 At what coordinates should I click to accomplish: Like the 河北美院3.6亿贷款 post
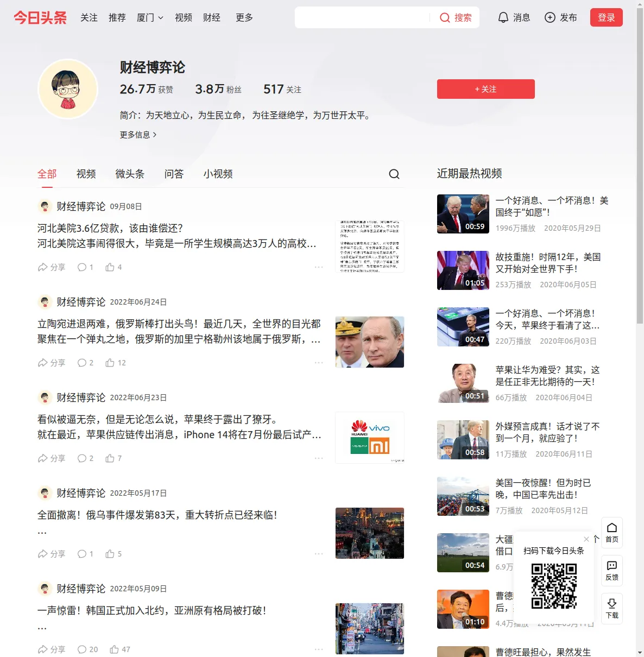pyautogui.click(x=113, y=267)
